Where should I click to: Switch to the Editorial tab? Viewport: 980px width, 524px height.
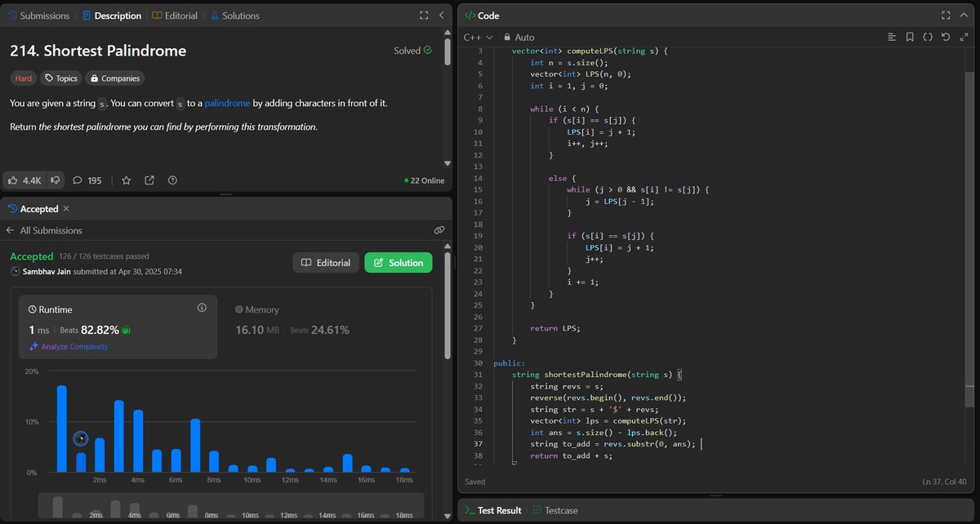pyautogui.click(x=175, y=16)
